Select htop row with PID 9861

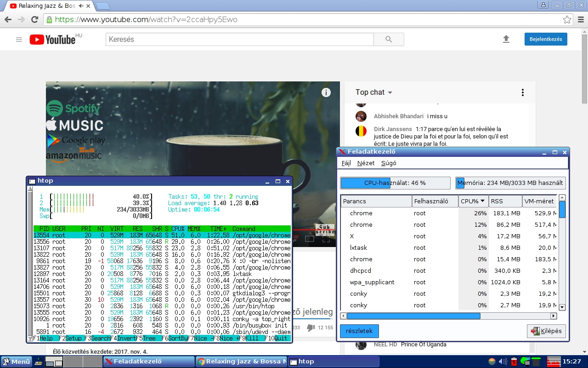(x=162, y=261)
